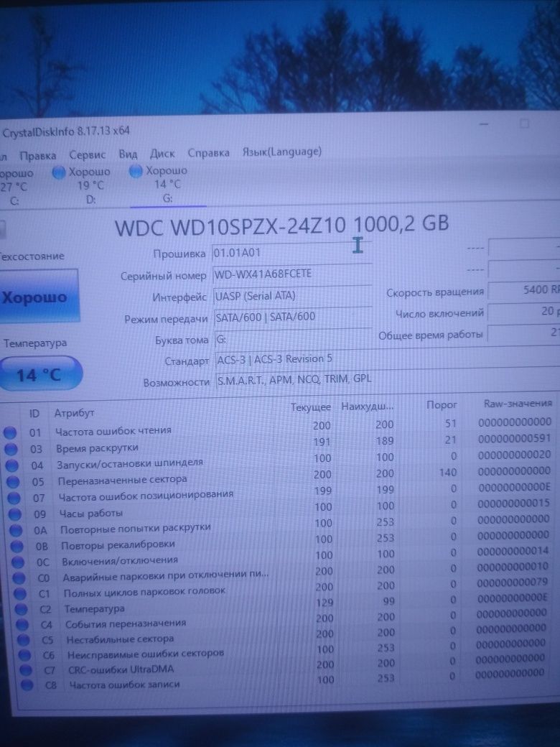Screen dimensions: 560x747
Task: Select disk D: tab showing 19 °C
Action: click(82, 186)
